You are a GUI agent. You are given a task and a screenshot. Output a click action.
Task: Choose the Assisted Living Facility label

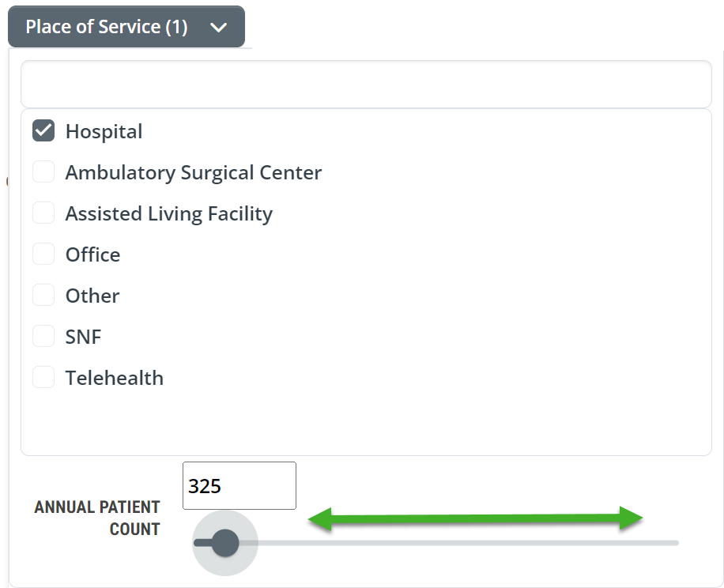click(x=169, y=213)
